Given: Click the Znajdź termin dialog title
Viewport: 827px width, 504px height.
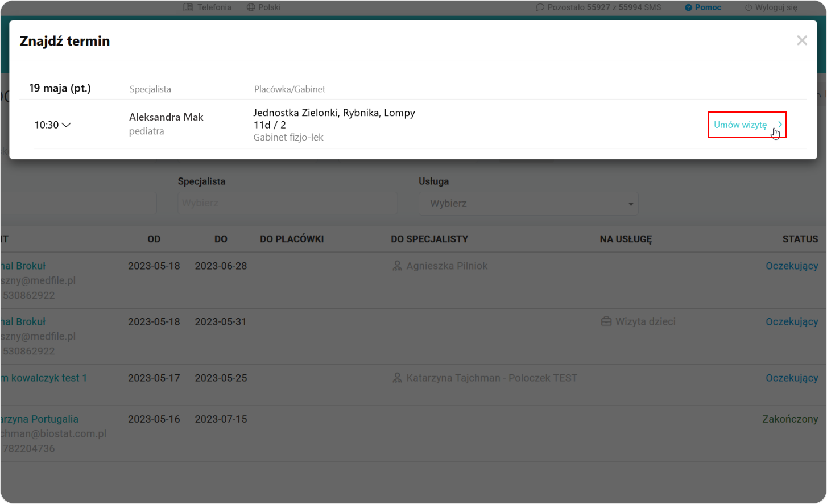Looking at the screenshot, I should click(65, 41).
